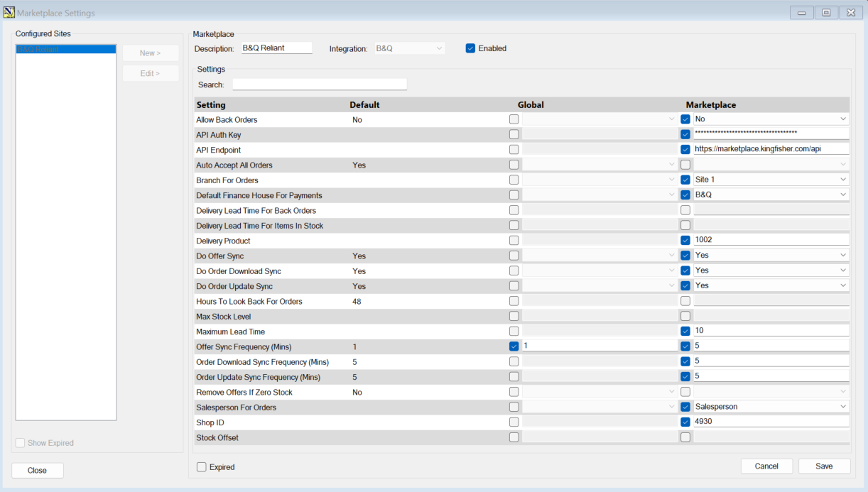Select B&Q Reliant in Configured Sites
Viewport: 868px width, 492px height.
65,50
